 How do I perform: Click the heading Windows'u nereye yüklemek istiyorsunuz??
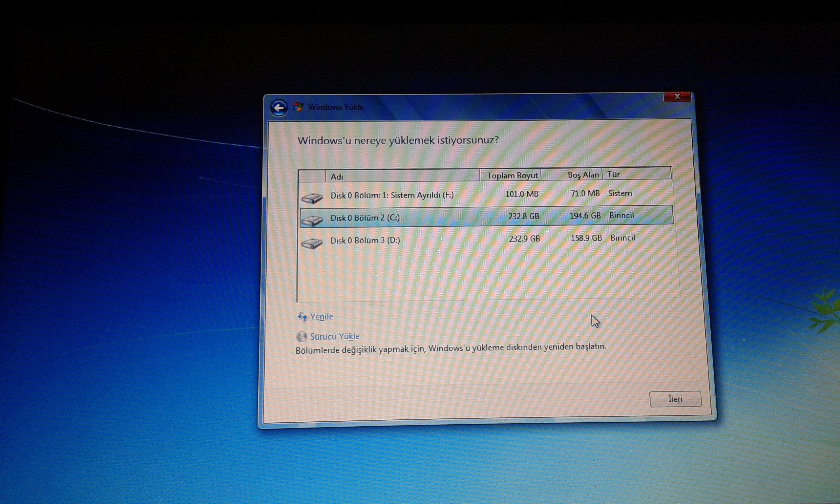coord(398,140)
